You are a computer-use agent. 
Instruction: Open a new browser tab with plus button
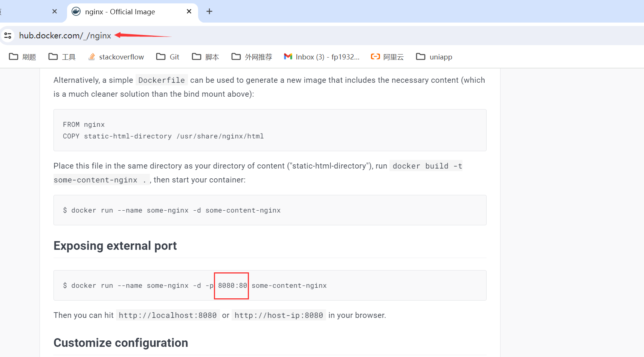(x=209, y=11)
